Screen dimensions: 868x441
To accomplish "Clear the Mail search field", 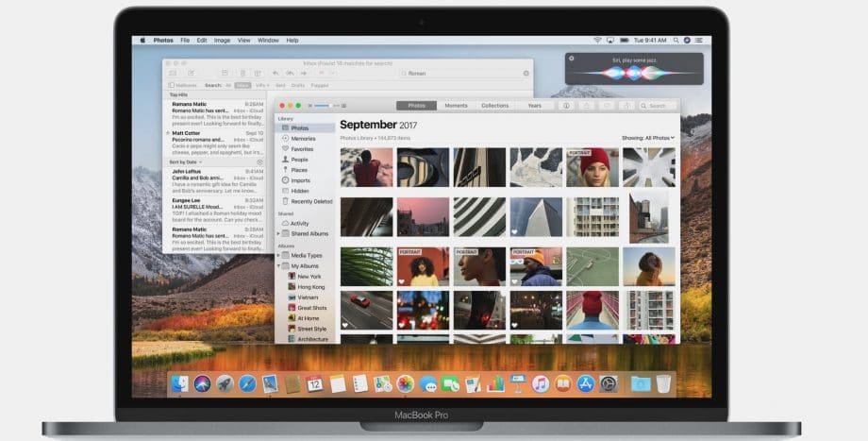I will pos(526,73).
